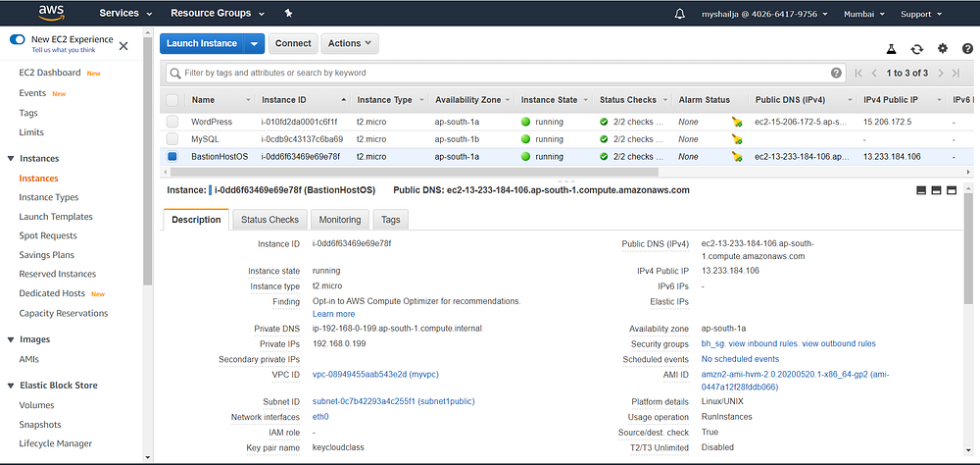Set details pane to split layout

936,190
